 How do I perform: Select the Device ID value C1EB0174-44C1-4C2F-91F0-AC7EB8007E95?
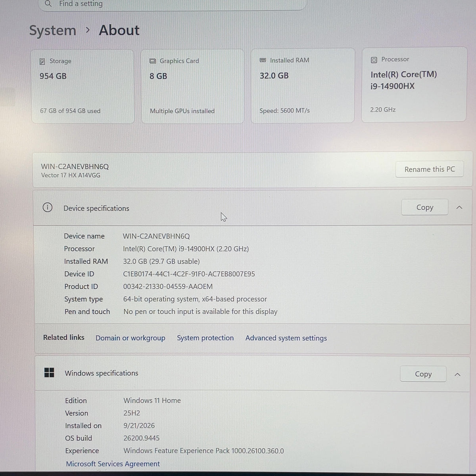coord(189,274)
